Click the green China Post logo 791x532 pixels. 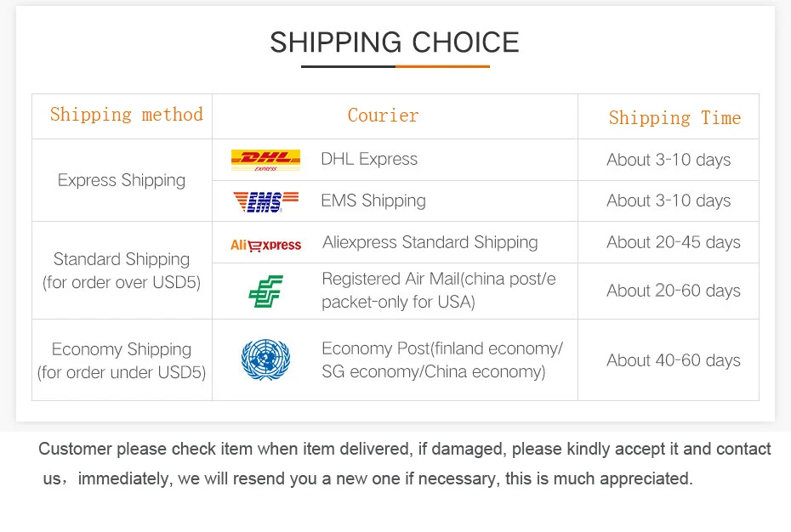(x=265, y=291)
